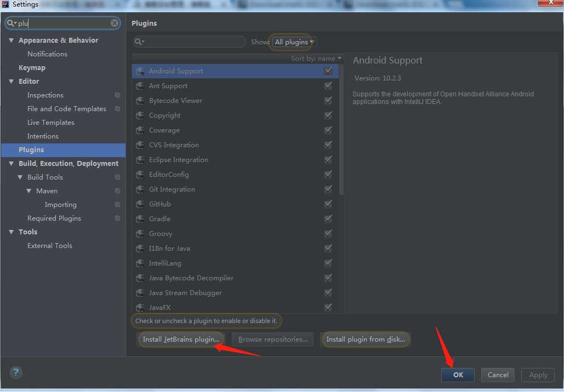Click the Android Support plugin icon
Image resolution: width=564 pixels, height=392 pixels.
coord(140,71)
